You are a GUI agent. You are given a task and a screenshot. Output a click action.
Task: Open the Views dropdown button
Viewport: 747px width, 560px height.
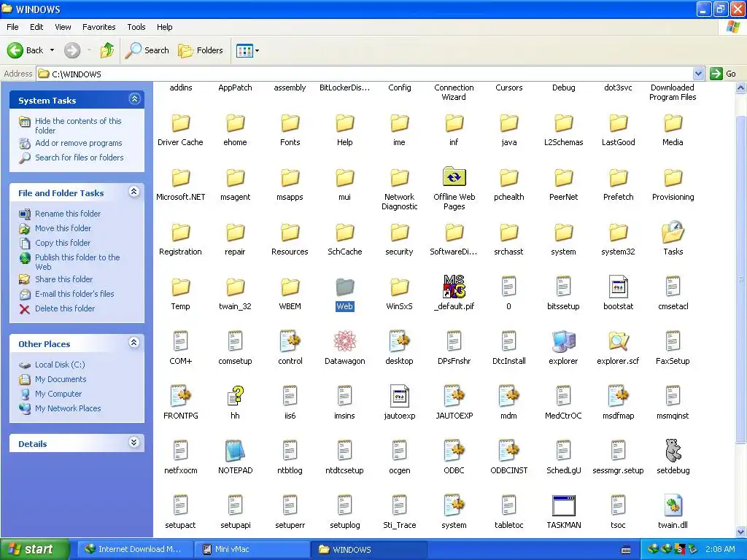(248, 50)
